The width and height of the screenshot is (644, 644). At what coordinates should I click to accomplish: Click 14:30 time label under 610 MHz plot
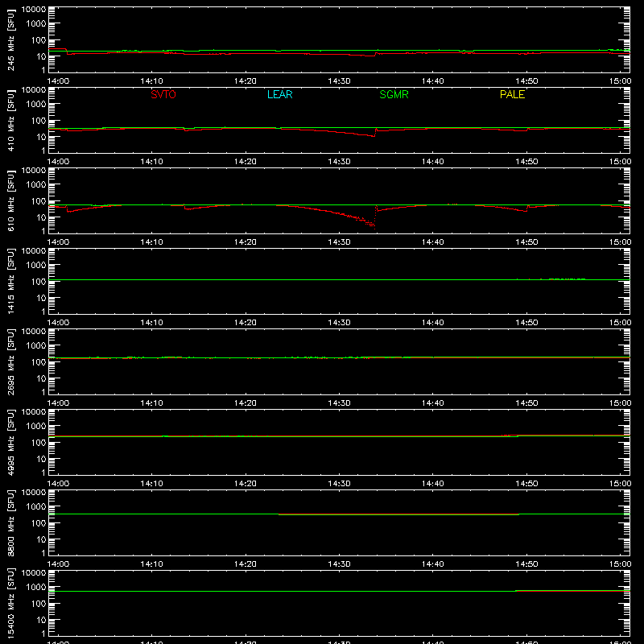(339, 242)
